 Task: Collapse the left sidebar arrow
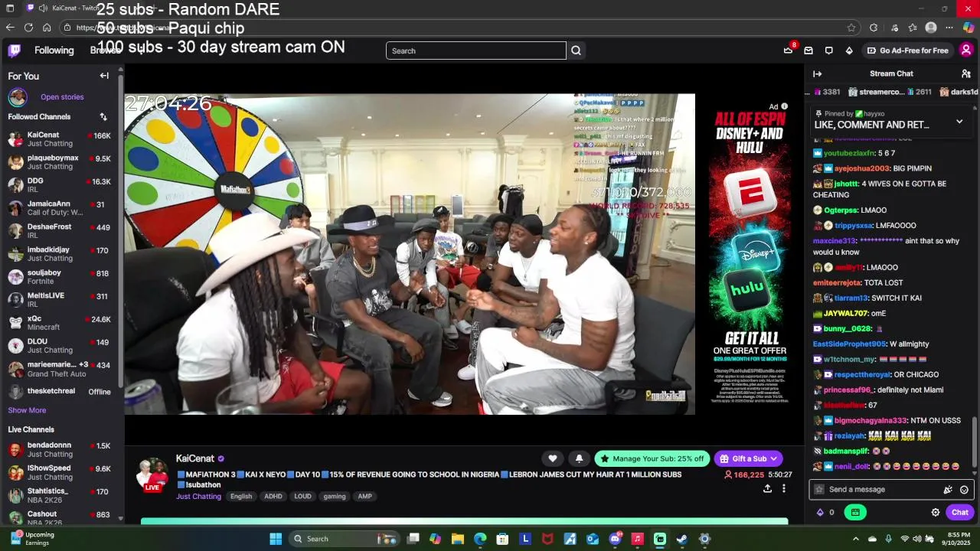tap(104, 76)
